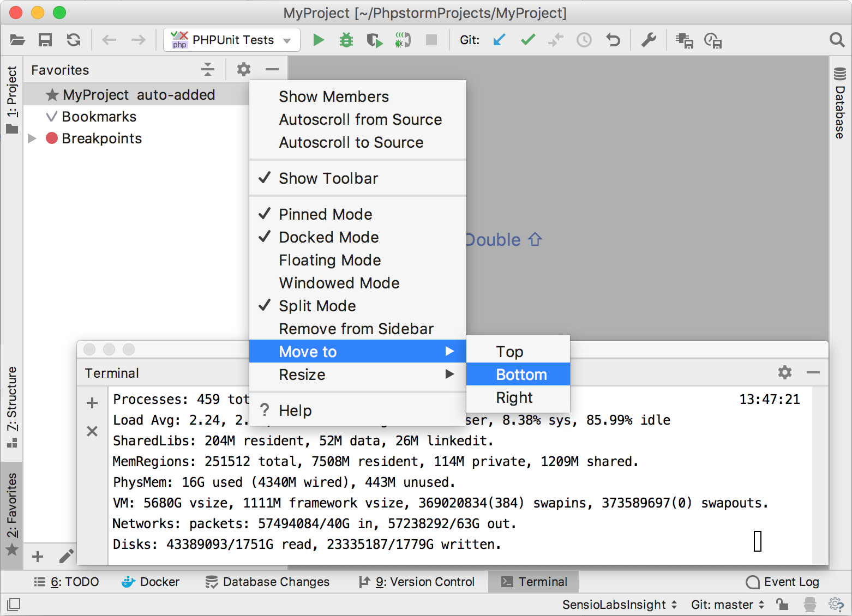Click the green Run button
Viewport: 852px width, 616px height.
(x=319, y=40)
